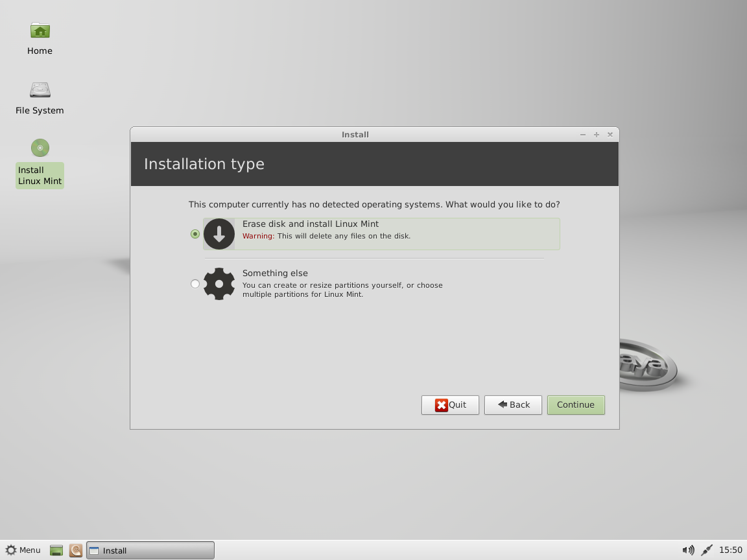This screenshot has width=747, height=560.
Task: Click the red 'Warning:' text
Action: (258, 236)
